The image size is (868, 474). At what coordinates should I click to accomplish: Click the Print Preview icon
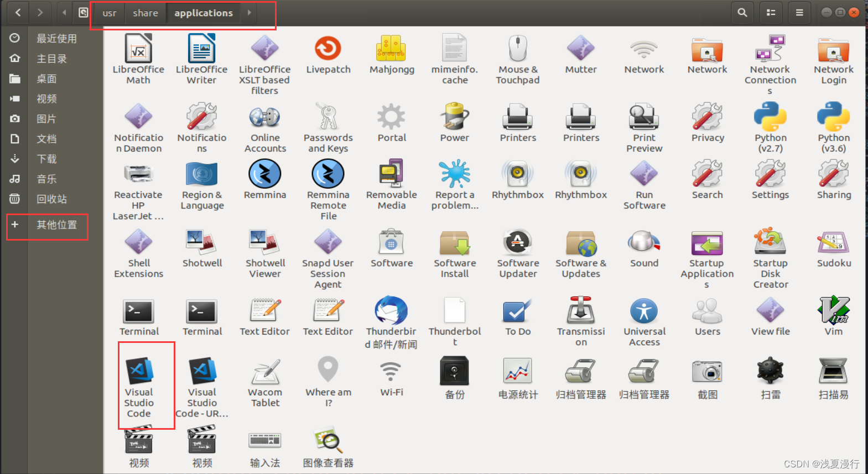[x=644, y=117]
